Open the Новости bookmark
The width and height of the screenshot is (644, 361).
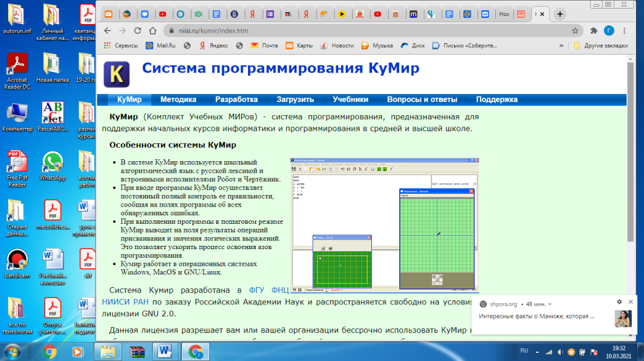pos(337,45)
